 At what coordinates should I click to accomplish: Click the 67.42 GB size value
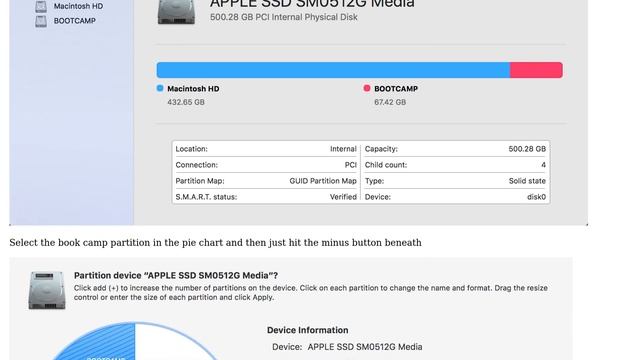pos(390,102)
